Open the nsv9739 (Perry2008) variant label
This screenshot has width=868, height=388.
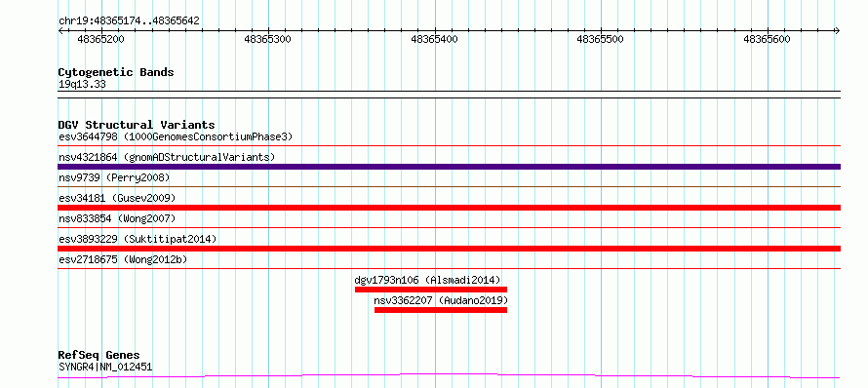pyautogui.click(x=114, y=177)
